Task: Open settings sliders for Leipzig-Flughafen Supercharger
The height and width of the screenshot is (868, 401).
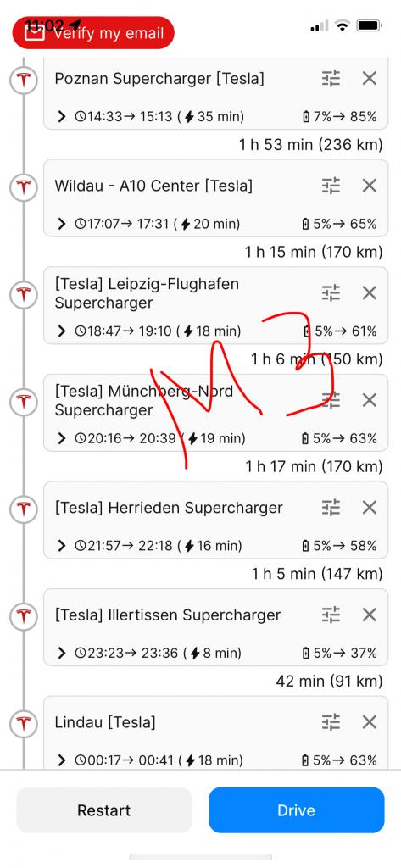Action: point(331,292)
